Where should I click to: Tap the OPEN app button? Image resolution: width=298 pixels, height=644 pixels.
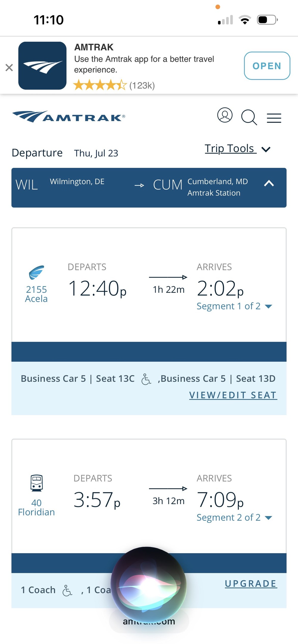click(x=267, y=66)
